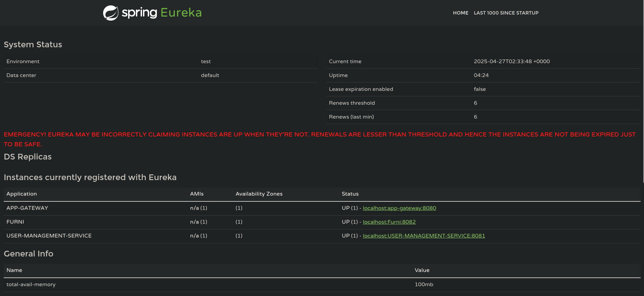Click the Spring leaf logo icon

pos(111,13)
